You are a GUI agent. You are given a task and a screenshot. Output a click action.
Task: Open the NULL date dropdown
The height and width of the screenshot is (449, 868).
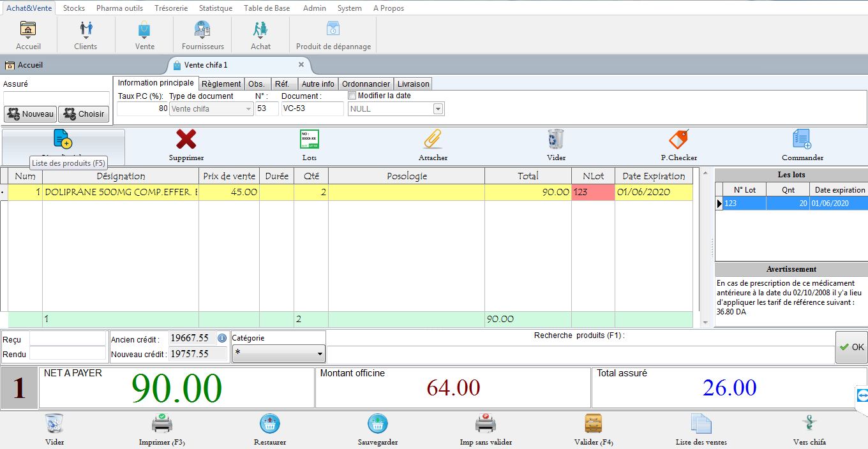[438, 109]
